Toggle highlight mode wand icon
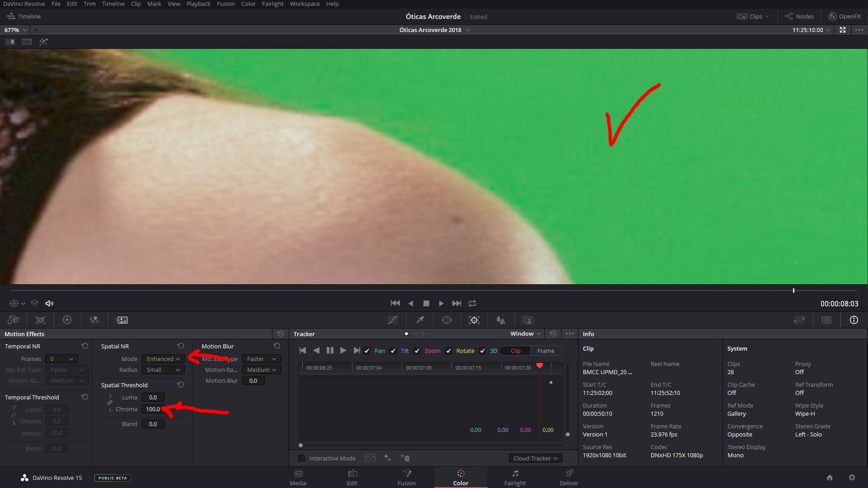 click(x=43, y=42)
